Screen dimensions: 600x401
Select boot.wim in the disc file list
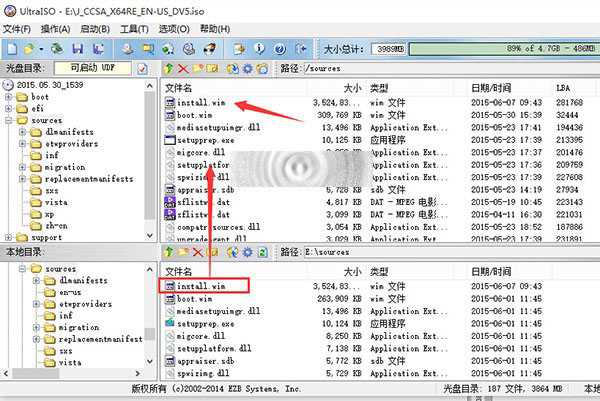pyautogui.click(x=195, y=115)
